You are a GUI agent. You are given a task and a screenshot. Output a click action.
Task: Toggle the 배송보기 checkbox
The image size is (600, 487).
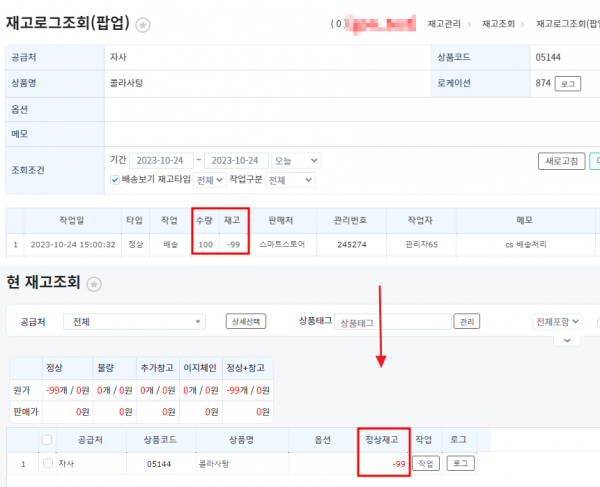[115, 180]
